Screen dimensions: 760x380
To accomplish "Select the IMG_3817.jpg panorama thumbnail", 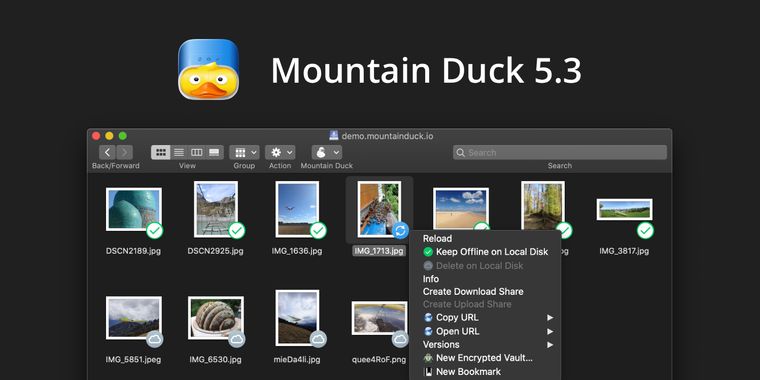I will (624, 209).
